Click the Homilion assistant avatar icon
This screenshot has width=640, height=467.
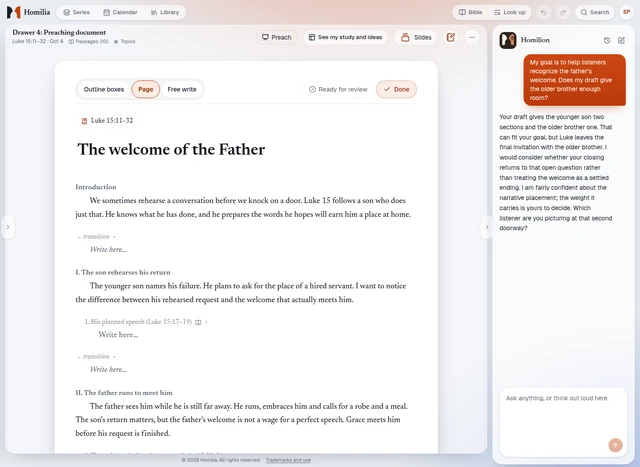coord(508,40)
